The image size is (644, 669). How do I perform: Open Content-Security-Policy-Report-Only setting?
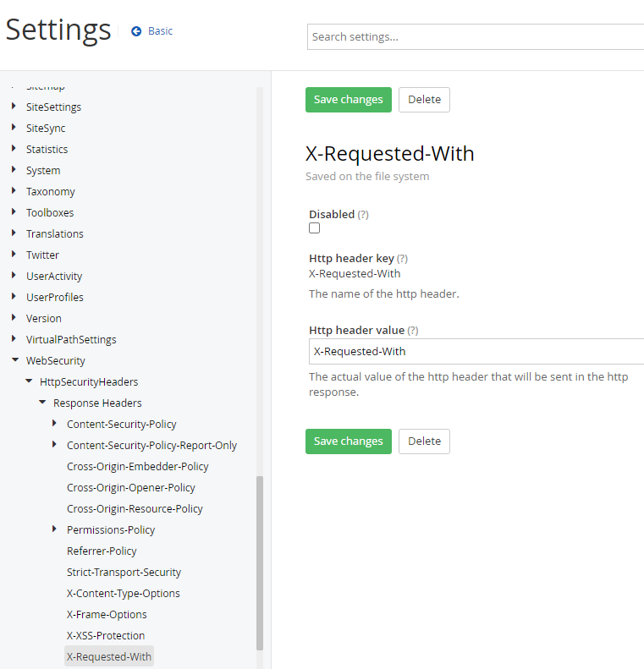[x=152, y=446]
